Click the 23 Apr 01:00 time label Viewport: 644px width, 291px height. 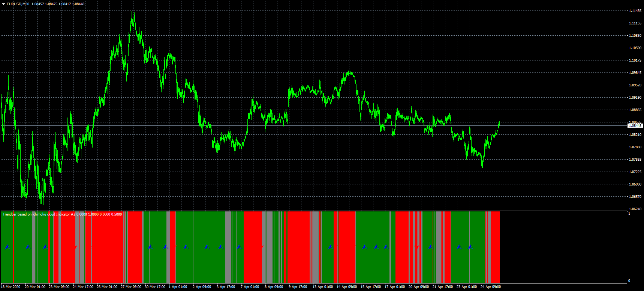tap(467, 287)
